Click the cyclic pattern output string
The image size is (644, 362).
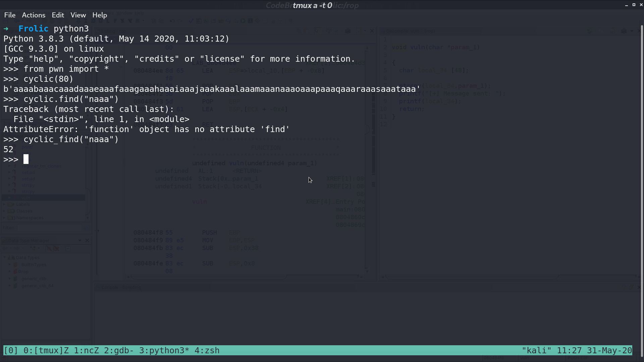[x=212, y=89]
